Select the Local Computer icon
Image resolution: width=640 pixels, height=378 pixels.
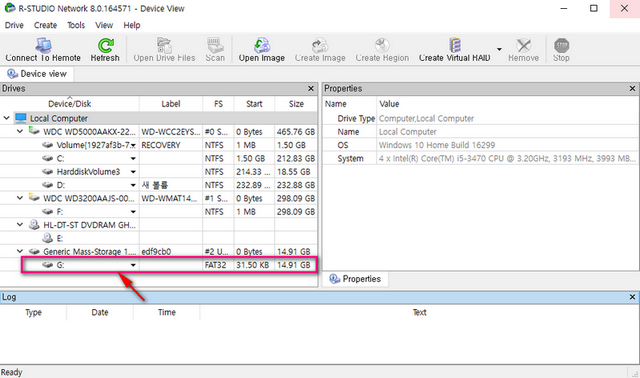tap(20, 118)
